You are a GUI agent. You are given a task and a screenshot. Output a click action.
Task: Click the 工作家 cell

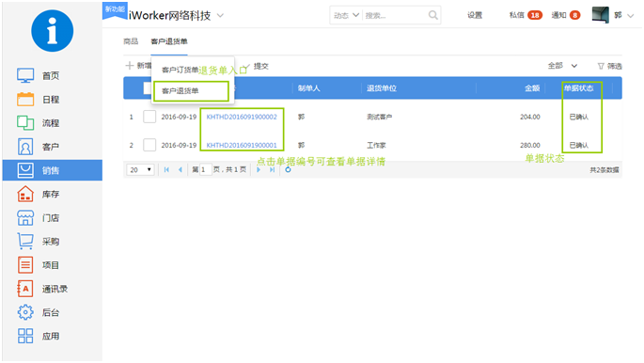[x=376, y=146]
